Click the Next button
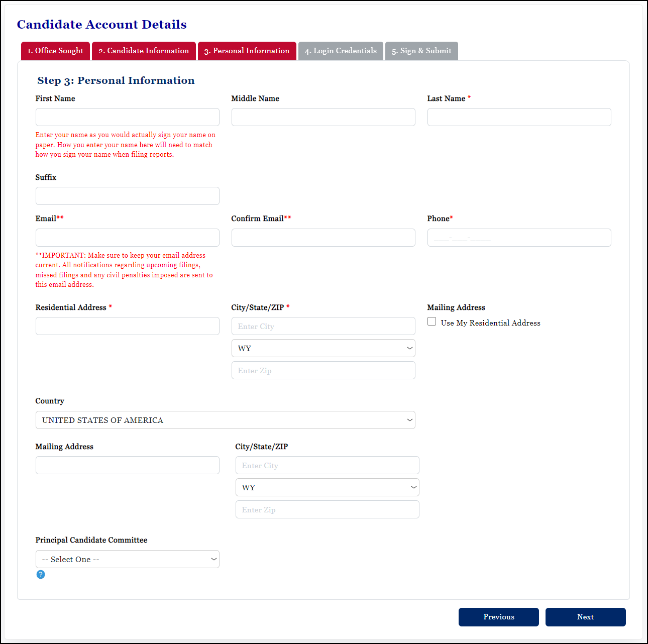 (585, 617)
